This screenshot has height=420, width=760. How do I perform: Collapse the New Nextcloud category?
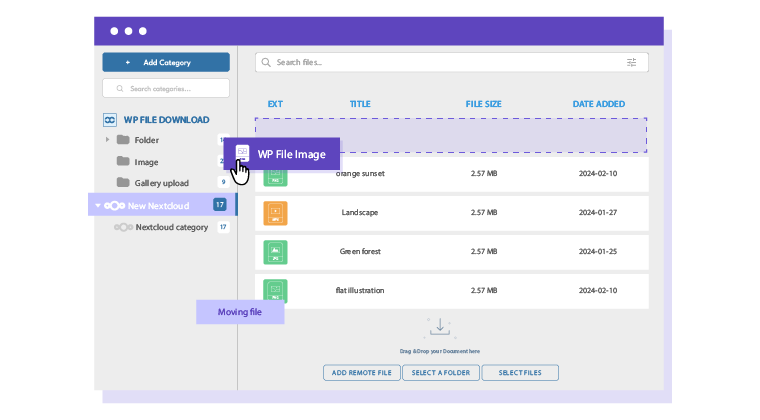pyautogui.click(x=97, y=205)
